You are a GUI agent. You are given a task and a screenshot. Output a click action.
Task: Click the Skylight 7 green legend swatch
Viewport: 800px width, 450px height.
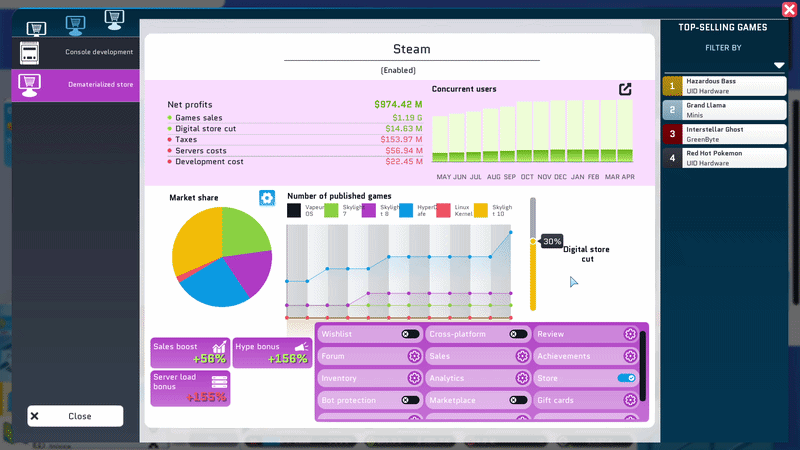(x=331, y=210)
